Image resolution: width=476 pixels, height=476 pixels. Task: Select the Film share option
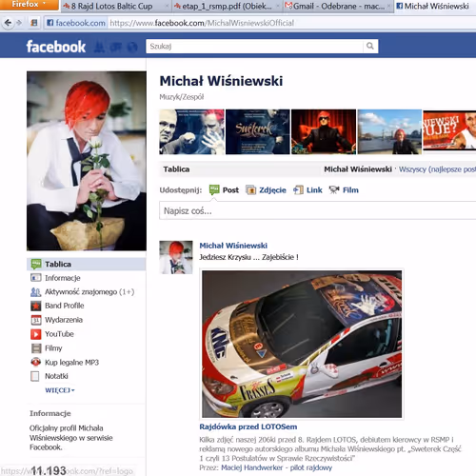pos(344,190)
